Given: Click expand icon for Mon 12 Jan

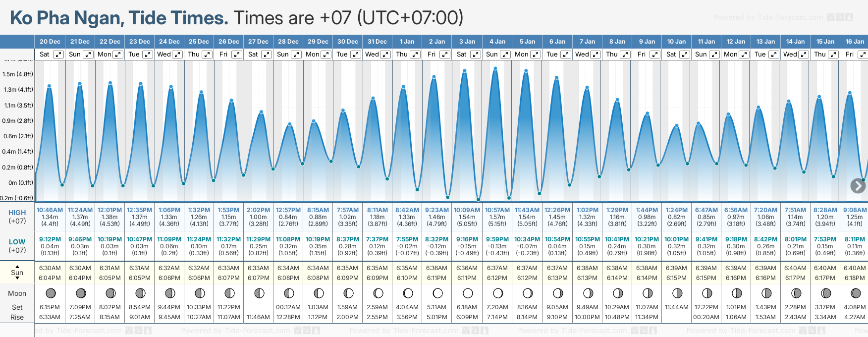Looking at the screenshot, I should (x=744, y=55).
